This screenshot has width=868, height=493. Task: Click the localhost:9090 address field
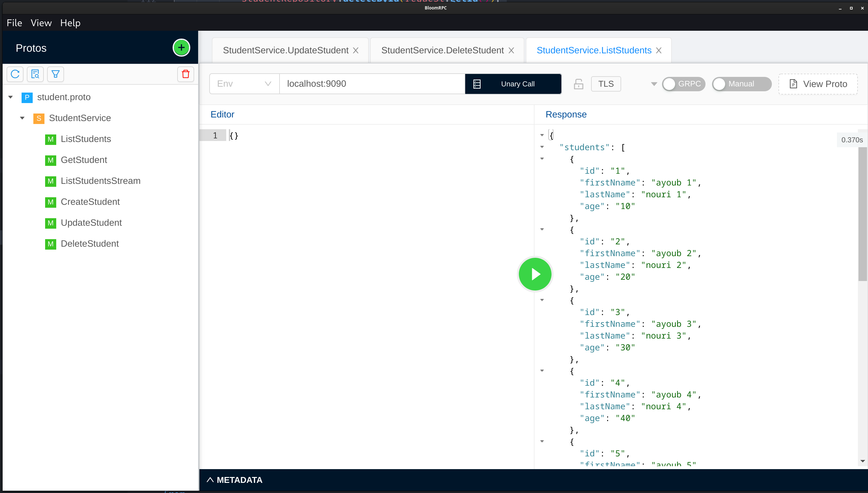371,84
